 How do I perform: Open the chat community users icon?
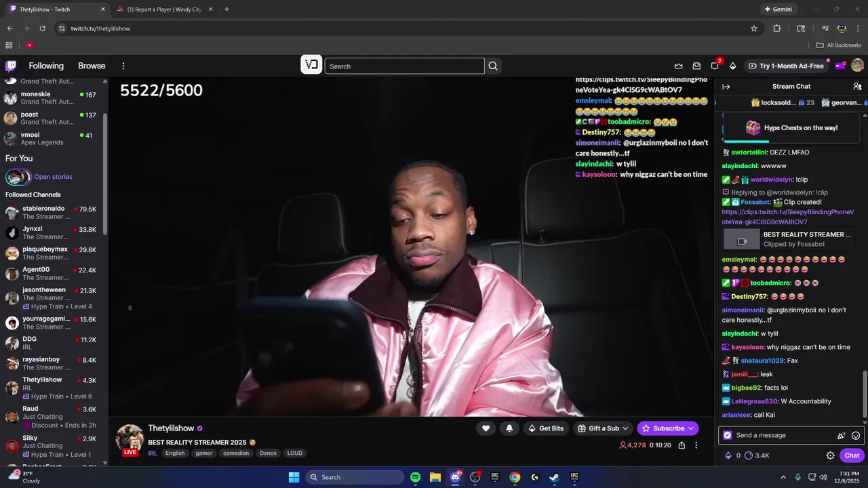click(x=857, y=86)
